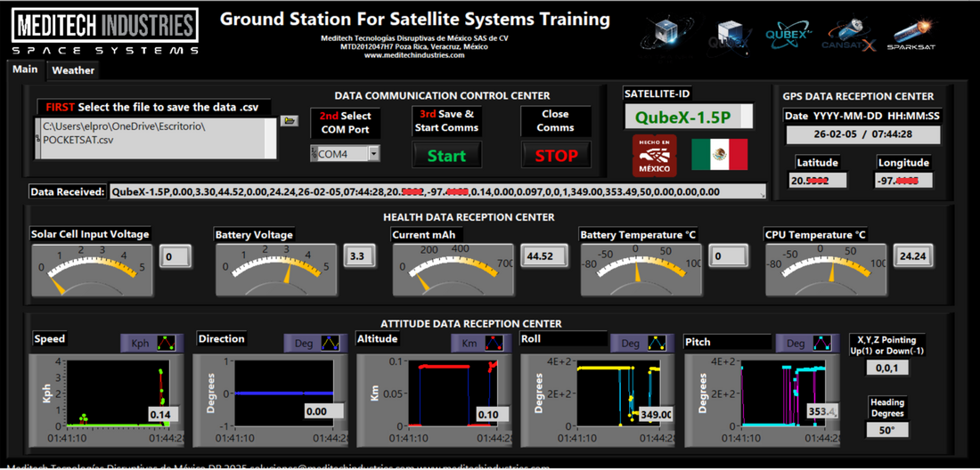Click the Roll chart value 349.00
This screenshot has width=980, height=470.
pyautogui.click(x=657, y=415)
